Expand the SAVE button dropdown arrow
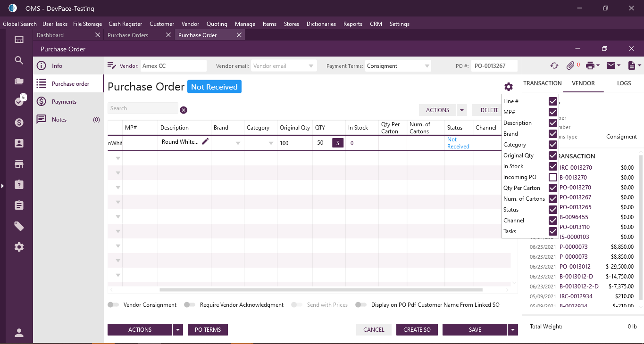The height and width of the screenshot is (344, 644). (513, 330)
